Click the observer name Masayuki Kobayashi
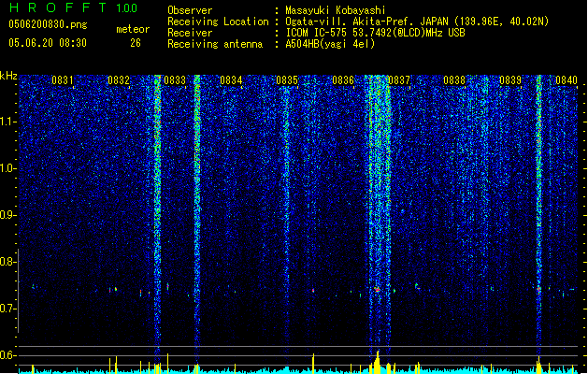The width and height of the screenshot is (588, 374). [x=336, y=10]
